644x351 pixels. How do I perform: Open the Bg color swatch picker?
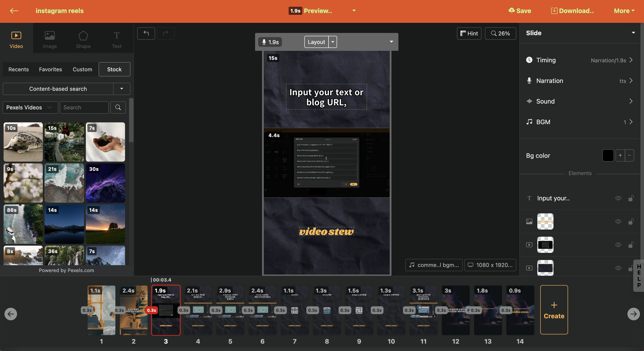click(x=608, y=155)
